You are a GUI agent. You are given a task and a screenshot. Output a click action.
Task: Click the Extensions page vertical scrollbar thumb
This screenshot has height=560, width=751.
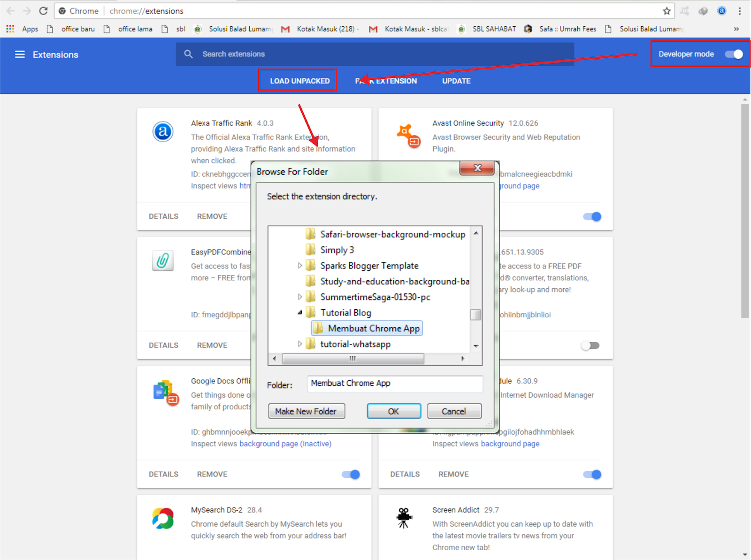click(745, 211)
